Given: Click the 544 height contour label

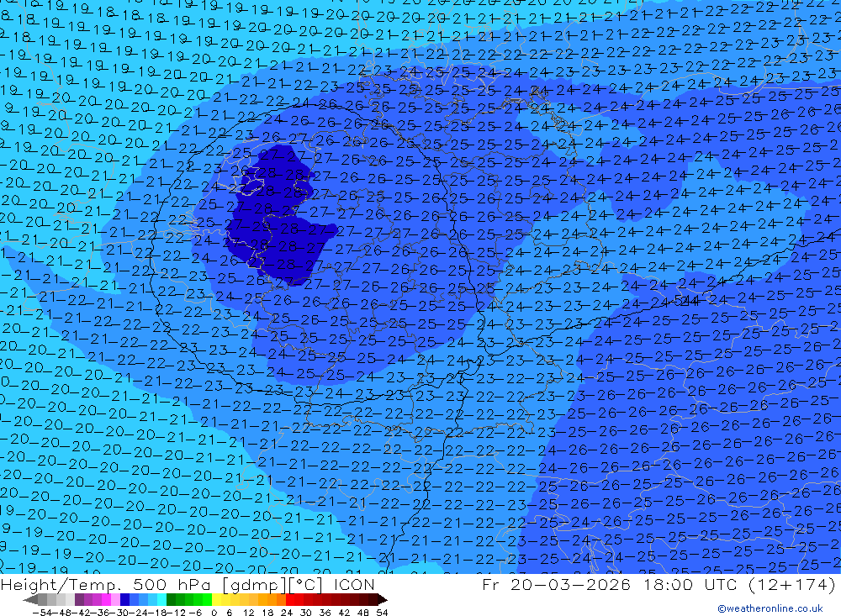Looking at the screenshot, I should 687,301.
